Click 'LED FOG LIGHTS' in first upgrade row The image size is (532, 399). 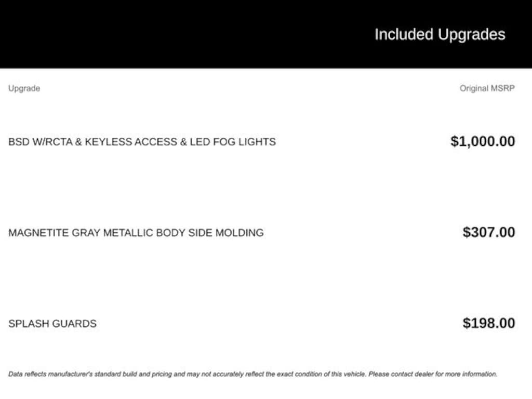[x=233, y=142]
